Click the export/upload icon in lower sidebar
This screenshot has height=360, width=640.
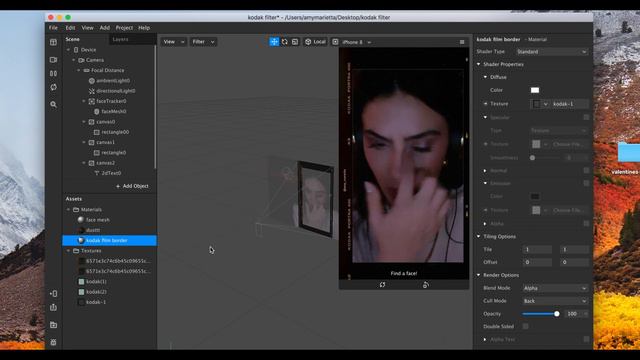coord(53,307)
